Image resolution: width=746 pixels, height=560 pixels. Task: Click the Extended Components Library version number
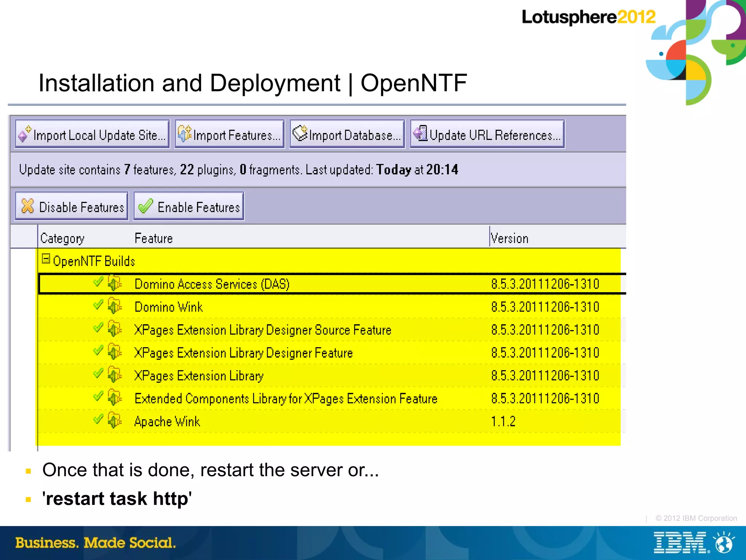coord(545,399)
